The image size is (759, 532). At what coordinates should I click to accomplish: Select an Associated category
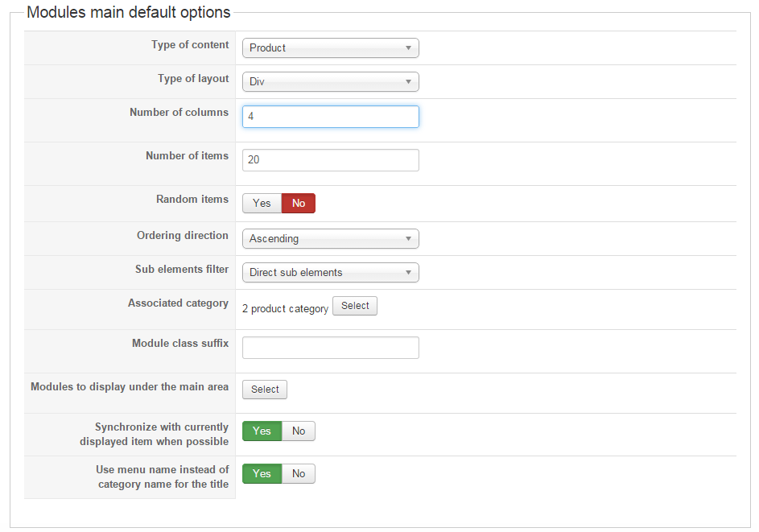pos(355,307)
